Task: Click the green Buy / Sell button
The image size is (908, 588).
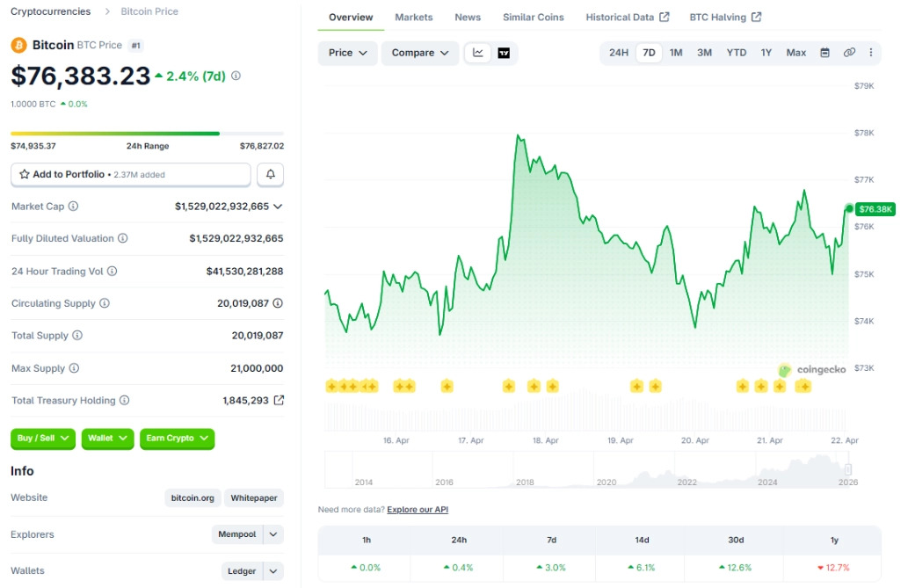Action: pos(42,439)
